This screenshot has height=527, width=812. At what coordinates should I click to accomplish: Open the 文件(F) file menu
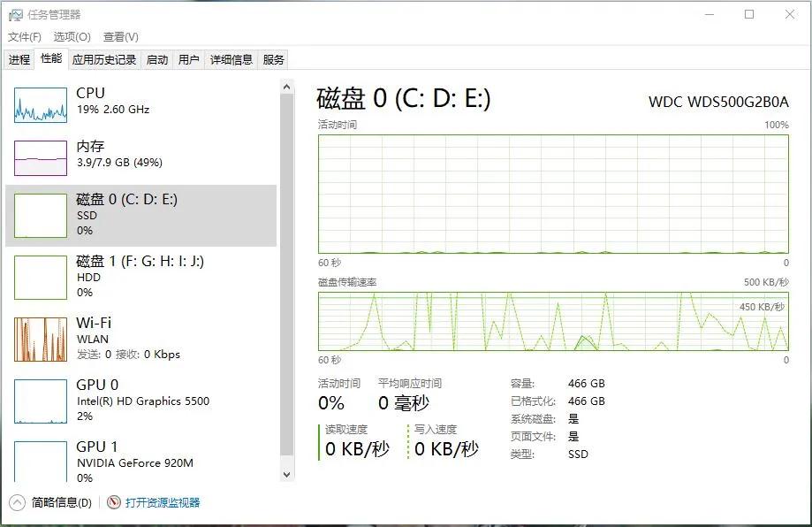coord(25,37)
